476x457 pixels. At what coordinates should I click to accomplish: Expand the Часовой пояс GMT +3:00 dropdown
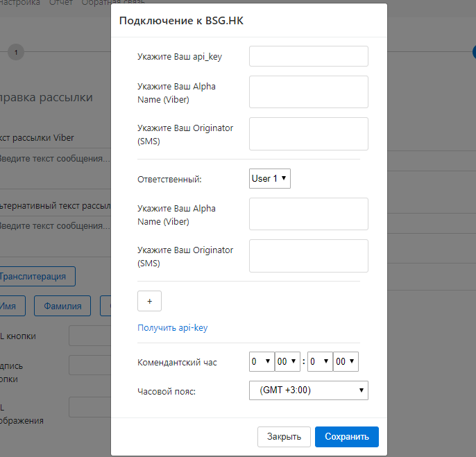click(x=308, y=390)
